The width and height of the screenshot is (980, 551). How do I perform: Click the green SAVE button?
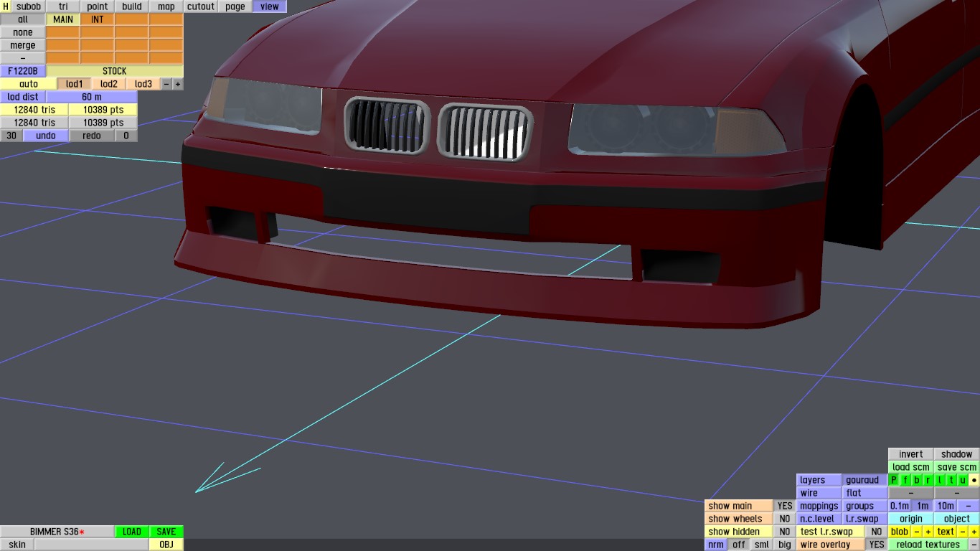coord(166,532)
